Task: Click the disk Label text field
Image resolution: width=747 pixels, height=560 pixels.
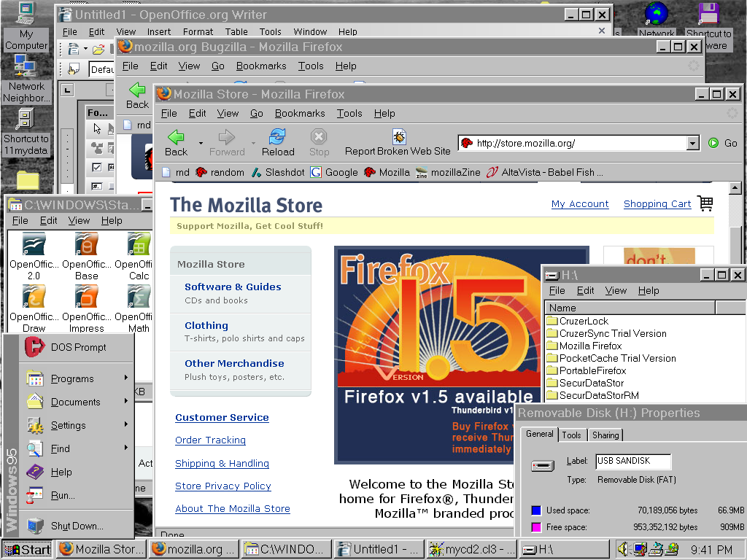Action: (x=632, y=461)
